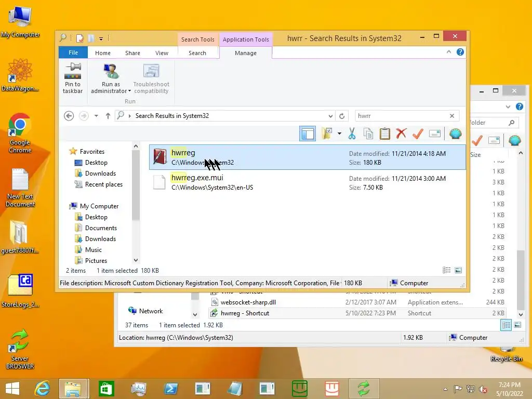This screenshot has width=532, height=399.
Task: Switch to Home ribbon tab
Action: pyautogui.click(x=103, y=53)
